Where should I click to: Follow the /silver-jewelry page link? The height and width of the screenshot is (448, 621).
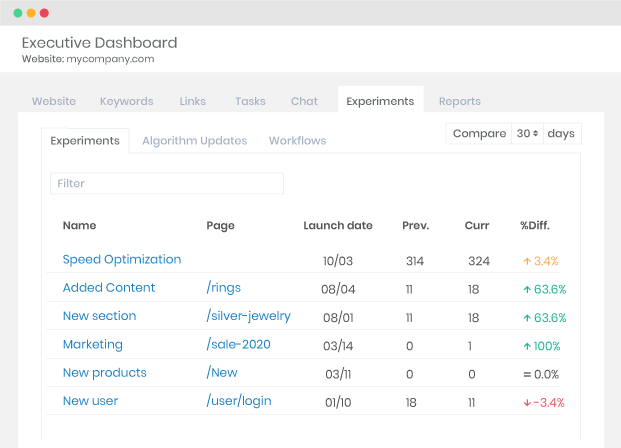point(248,316)
